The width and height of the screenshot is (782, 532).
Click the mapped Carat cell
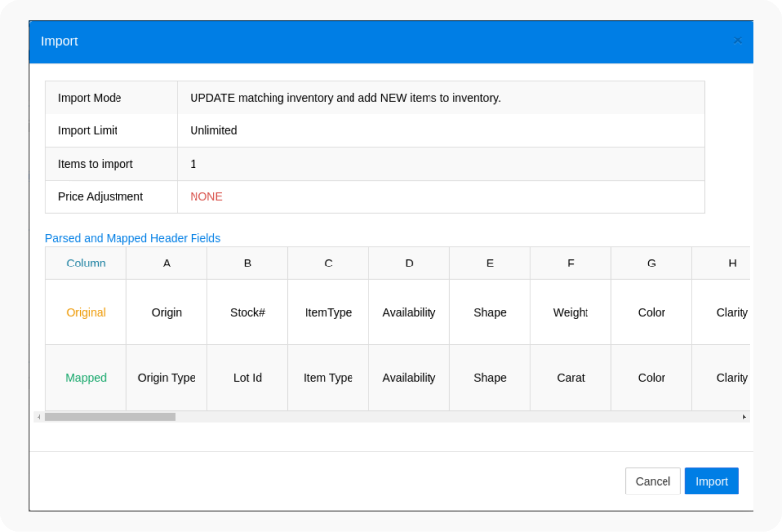571,378
